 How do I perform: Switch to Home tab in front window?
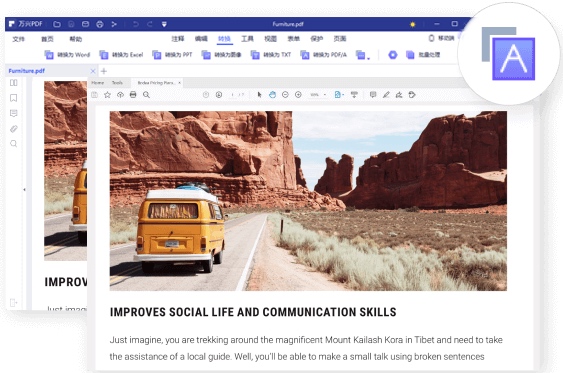point(97,83)
